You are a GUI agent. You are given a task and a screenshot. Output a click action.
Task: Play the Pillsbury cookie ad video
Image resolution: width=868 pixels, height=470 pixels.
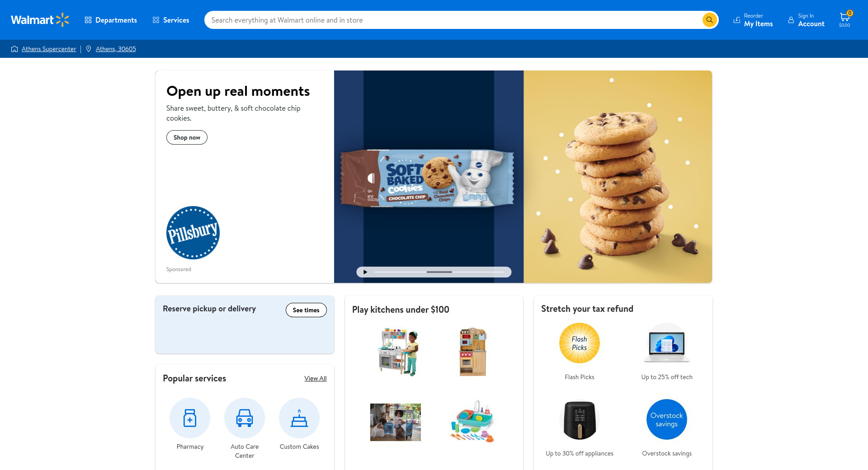(x=365, y=272)
